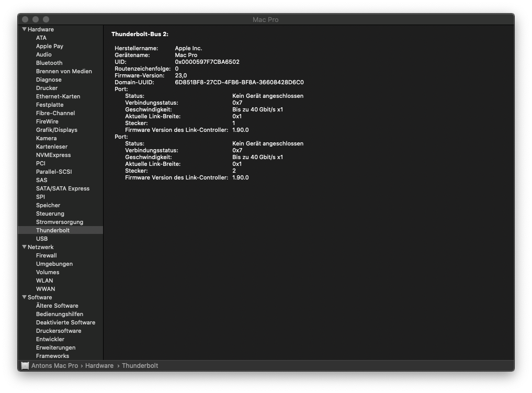Open the Speicher entry
The image size is (532, 393).
[x=48, y=205]
